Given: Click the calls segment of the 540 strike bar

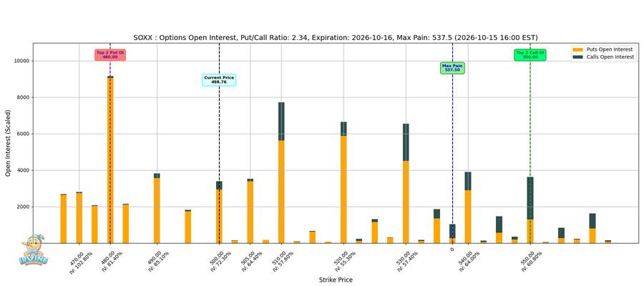Looking at the screenshot, I should (468, 181).
